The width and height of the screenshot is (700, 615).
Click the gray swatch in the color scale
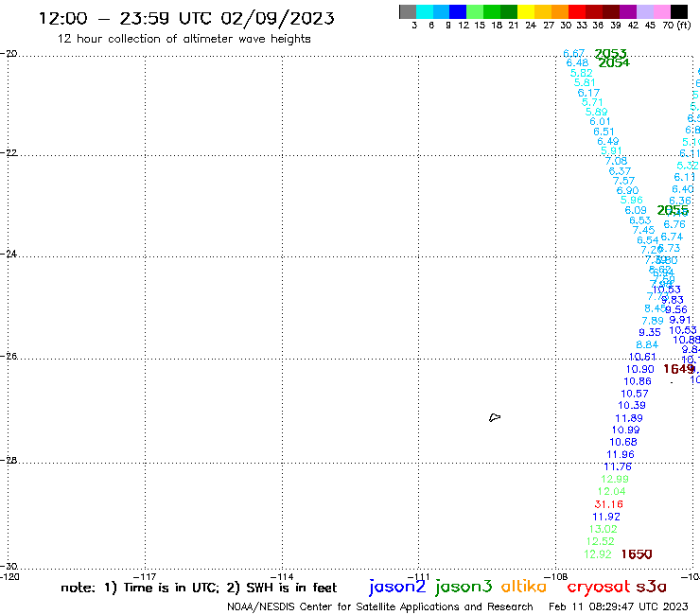point(408,11)
